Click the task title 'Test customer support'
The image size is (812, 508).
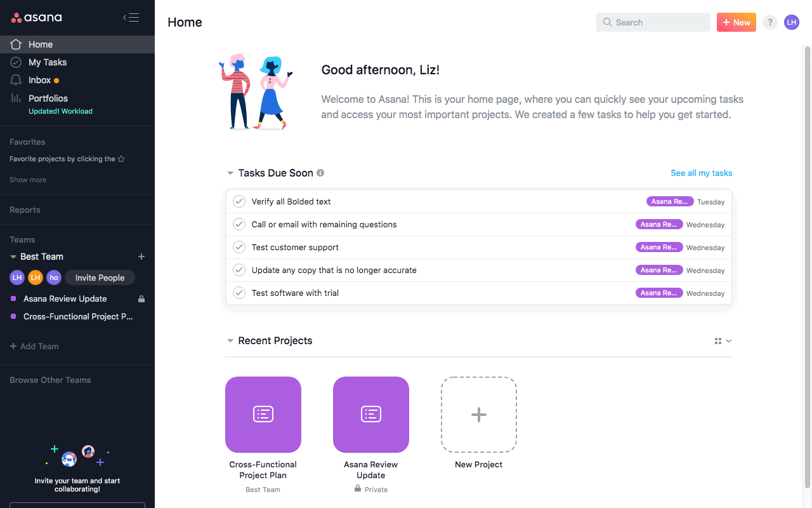click(295, 247)
